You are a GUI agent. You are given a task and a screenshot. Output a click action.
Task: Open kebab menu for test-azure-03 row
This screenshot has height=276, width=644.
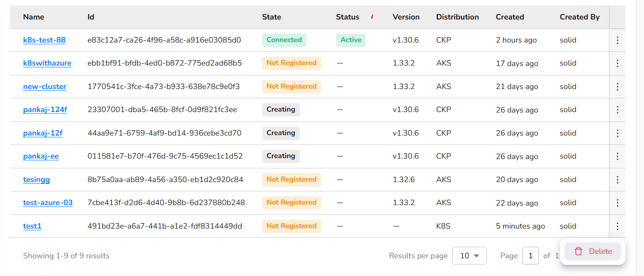pyautogui.click(x=617, y=203)
